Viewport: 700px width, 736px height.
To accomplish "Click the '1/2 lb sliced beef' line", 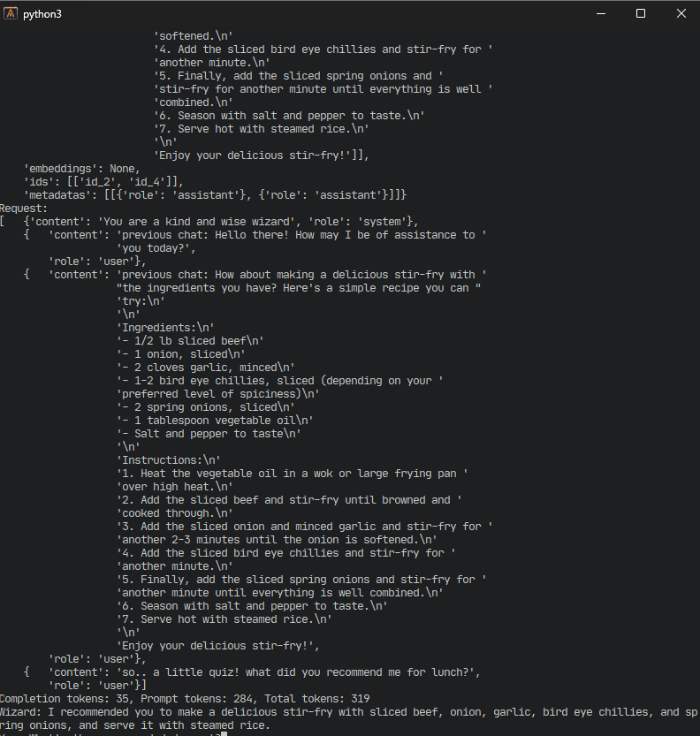I will click(190, 341).
